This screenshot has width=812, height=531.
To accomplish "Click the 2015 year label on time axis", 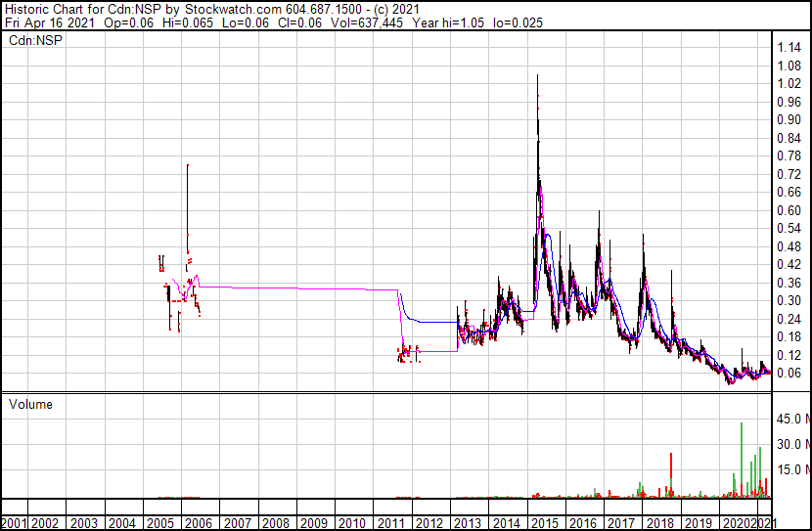I will (546, 523).
